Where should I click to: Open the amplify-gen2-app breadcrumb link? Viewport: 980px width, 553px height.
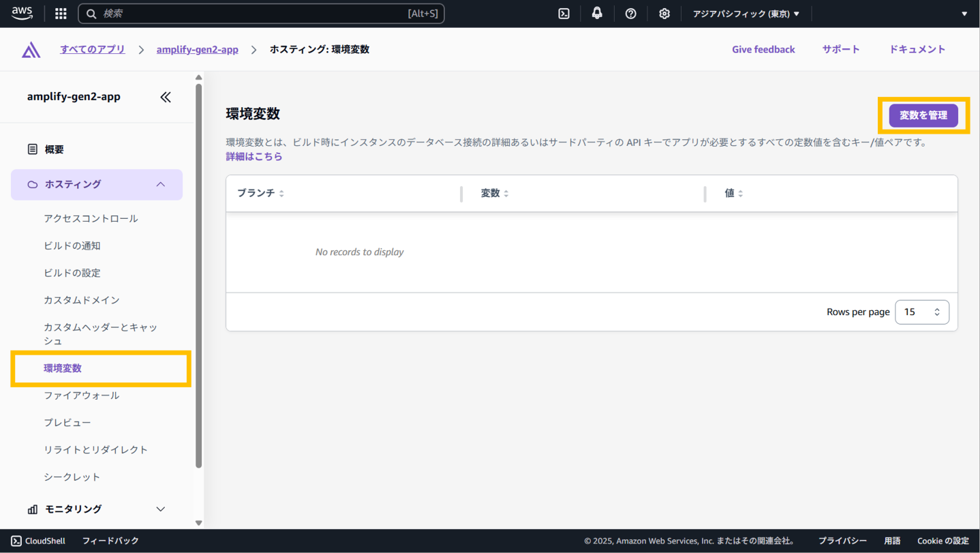coord(198,49)
